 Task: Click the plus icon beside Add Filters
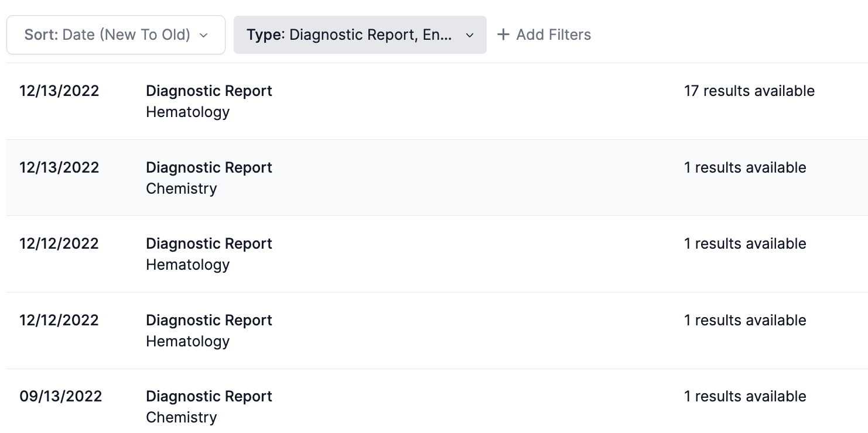(503, 35)
